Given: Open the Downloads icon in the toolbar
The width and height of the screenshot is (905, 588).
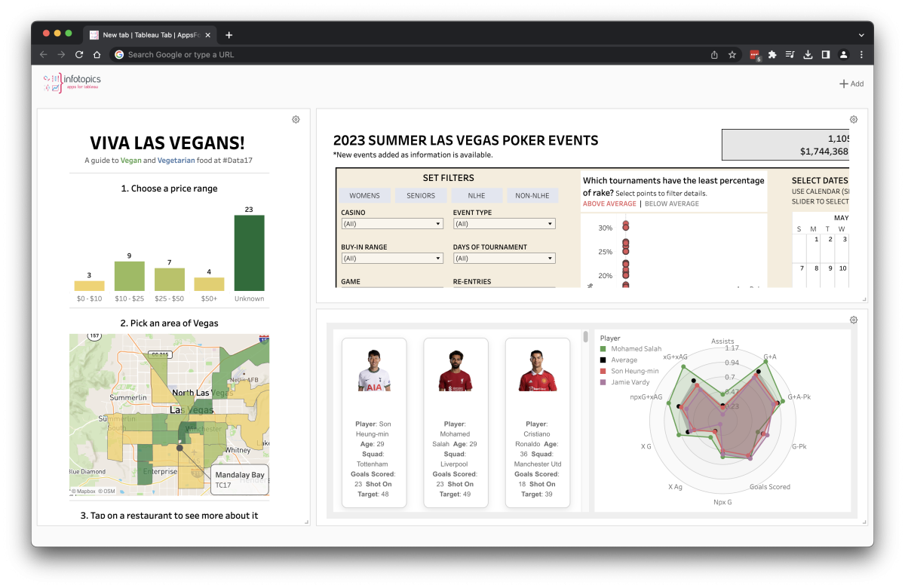Looking at the screenshot, I should (808, 54).
